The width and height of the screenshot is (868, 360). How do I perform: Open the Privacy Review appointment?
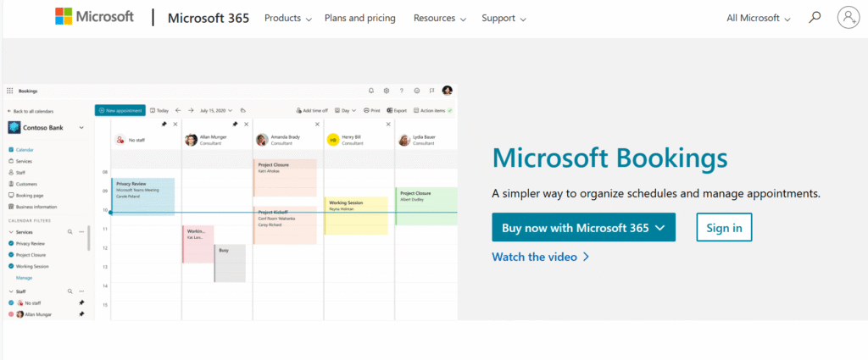click(x=143, y=197)
